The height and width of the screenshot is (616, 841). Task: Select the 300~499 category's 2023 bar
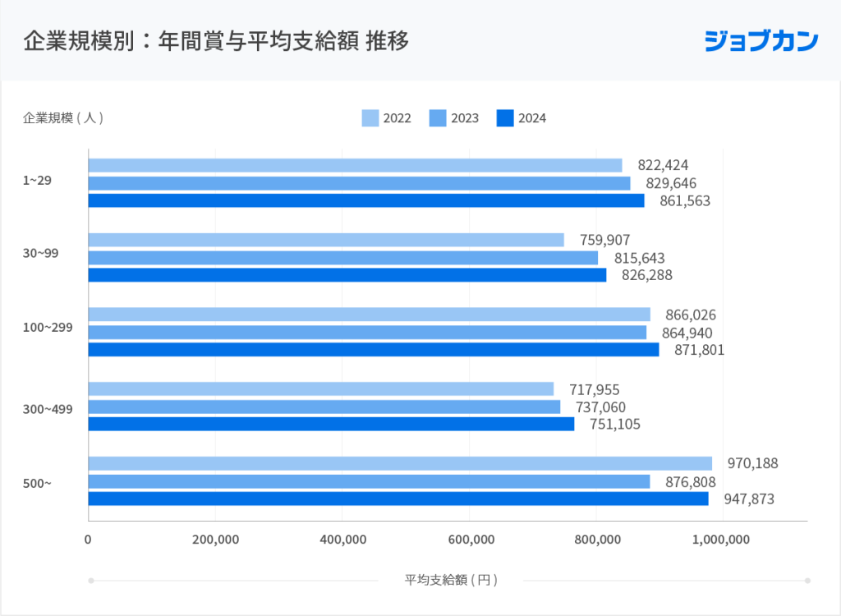point(324,407)
